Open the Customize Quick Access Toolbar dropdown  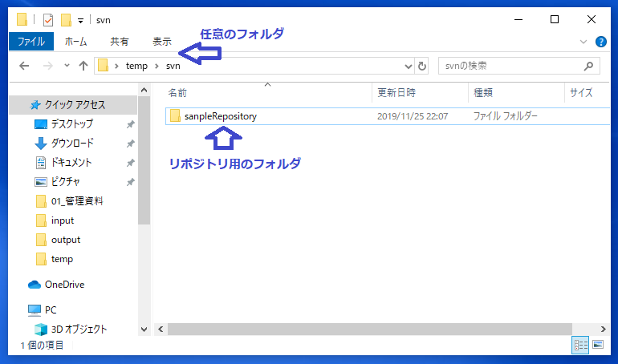[80, 21]
